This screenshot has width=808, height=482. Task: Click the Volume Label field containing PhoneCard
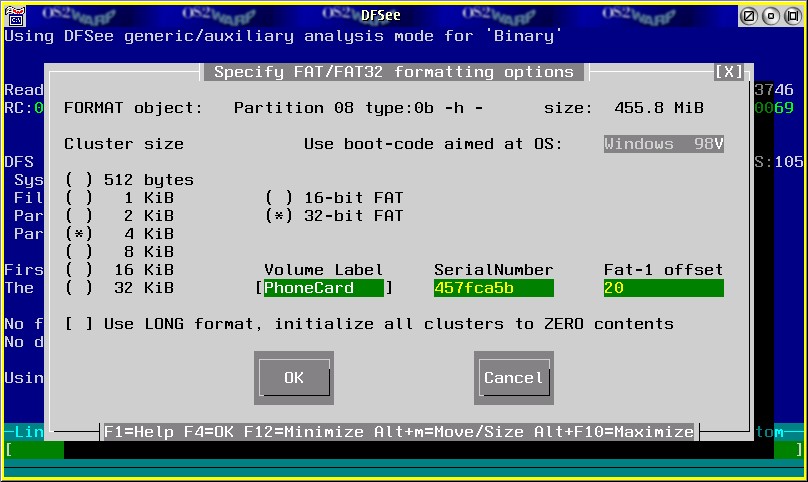324,288
